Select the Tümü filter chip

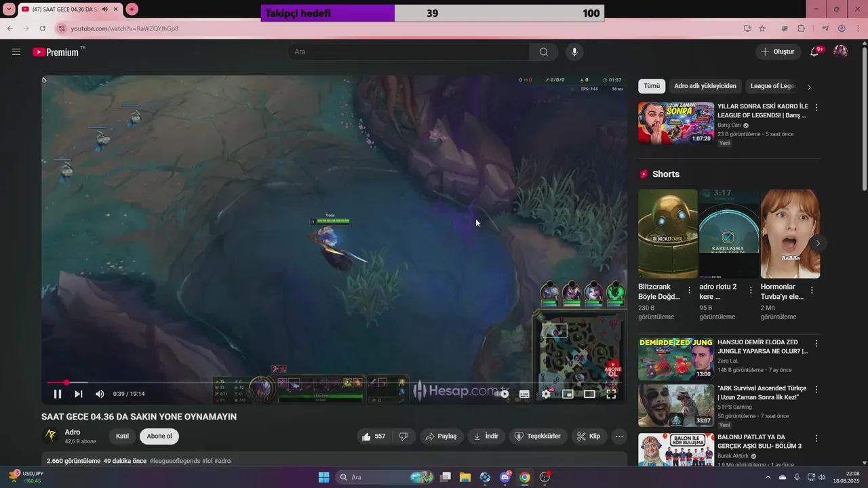click(x=652, y=86)
